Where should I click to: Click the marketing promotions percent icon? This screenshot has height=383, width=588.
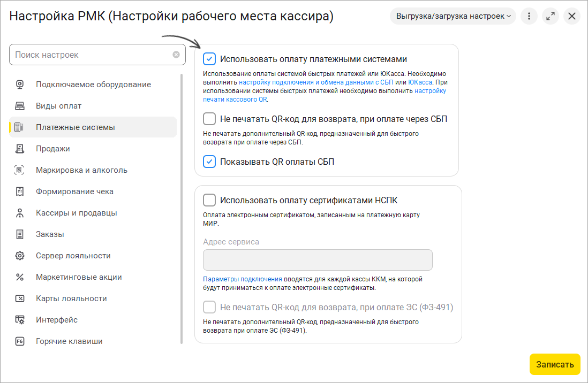[x=20, y=277]
